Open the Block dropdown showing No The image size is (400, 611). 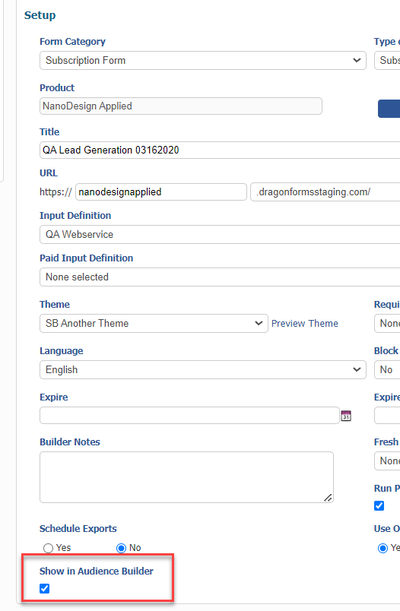tap(387, 369)
